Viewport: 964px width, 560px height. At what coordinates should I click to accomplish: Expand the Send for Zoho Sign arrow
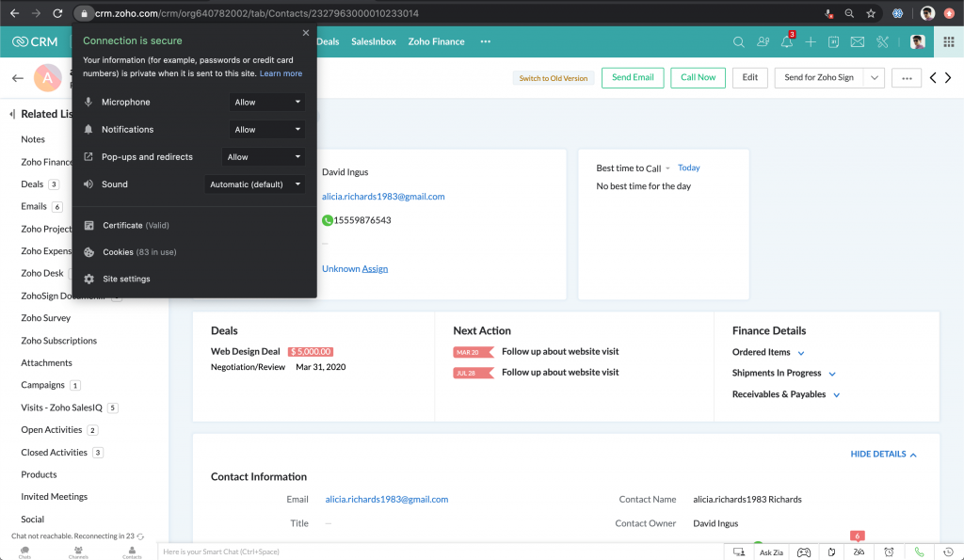875,78
